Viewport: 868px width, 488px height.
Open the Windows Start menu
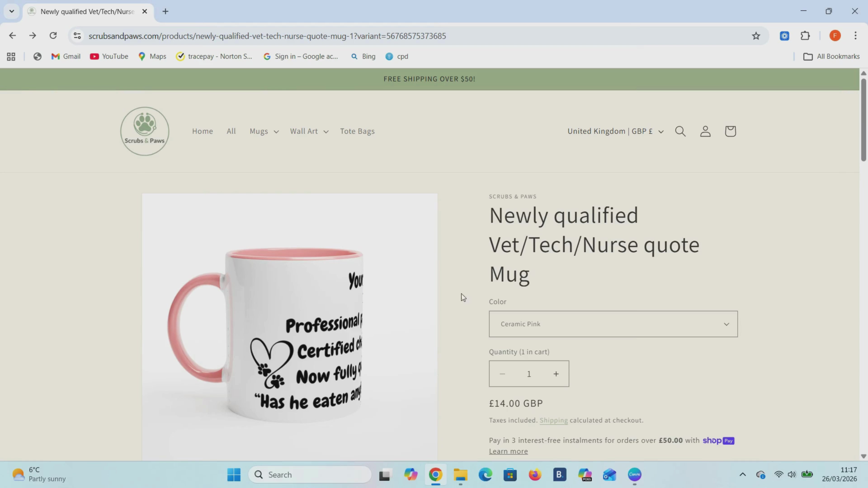234,475
